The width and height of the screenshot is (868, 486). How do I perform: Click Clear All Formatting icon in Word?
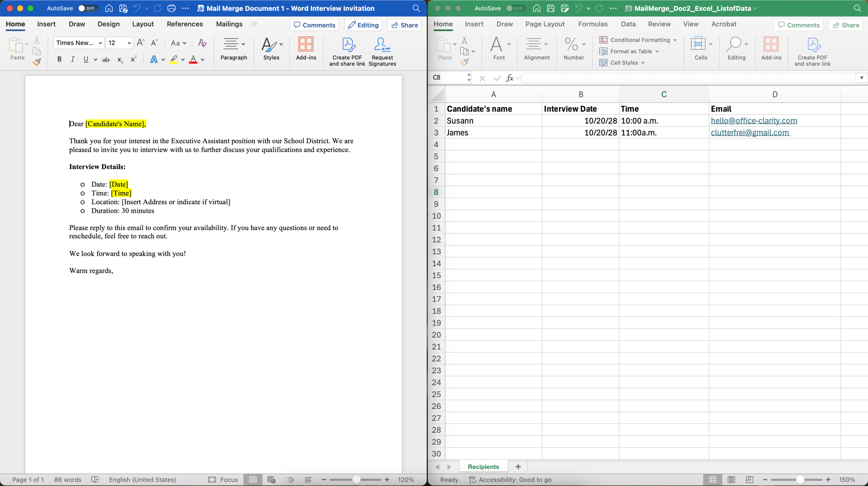pos(202,43)
